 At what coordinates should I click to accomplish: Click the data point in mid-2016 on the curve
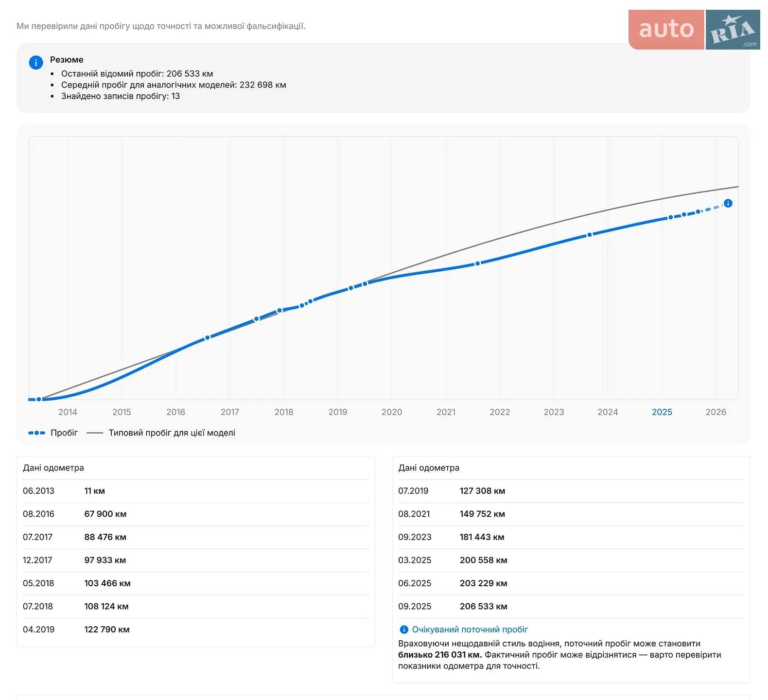[x=208, y=337]
